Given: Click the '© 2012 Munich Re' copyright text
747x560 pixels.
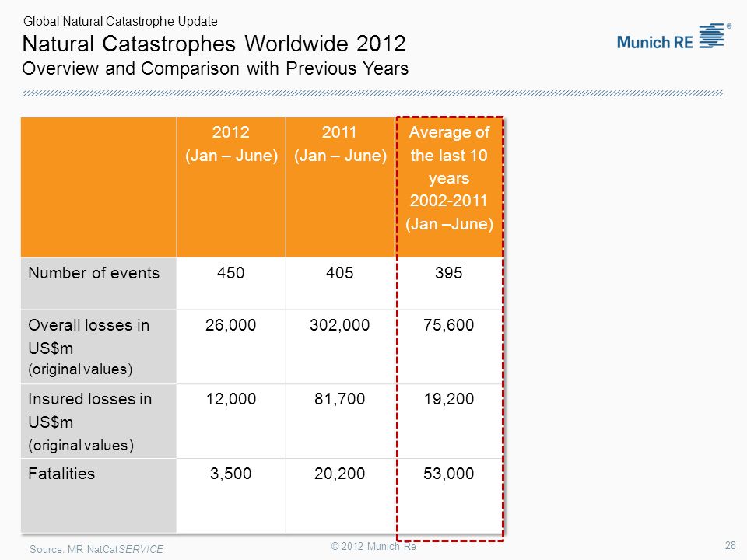Looking at the screenshot, I should 373,546.
